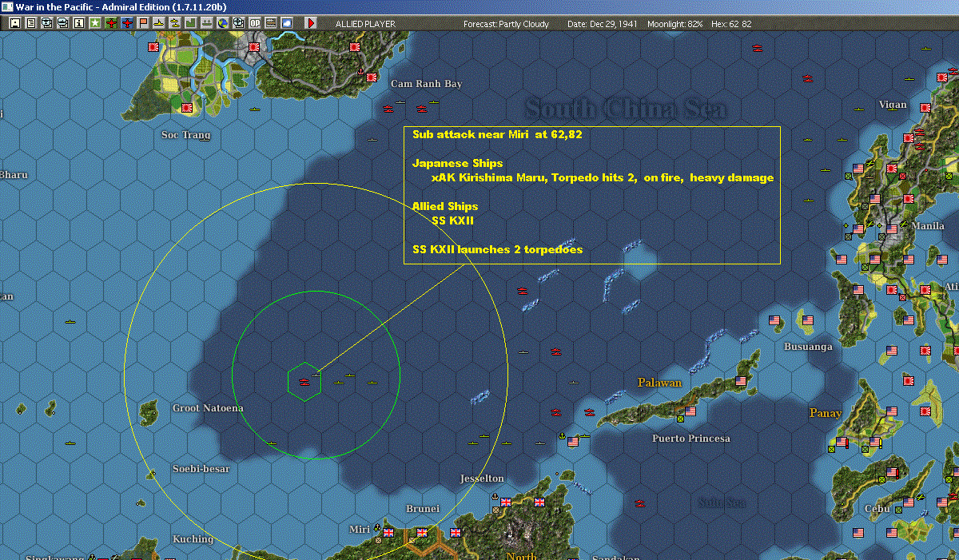
Task: Click the Kuching map label
Action: tap(193, 539)
